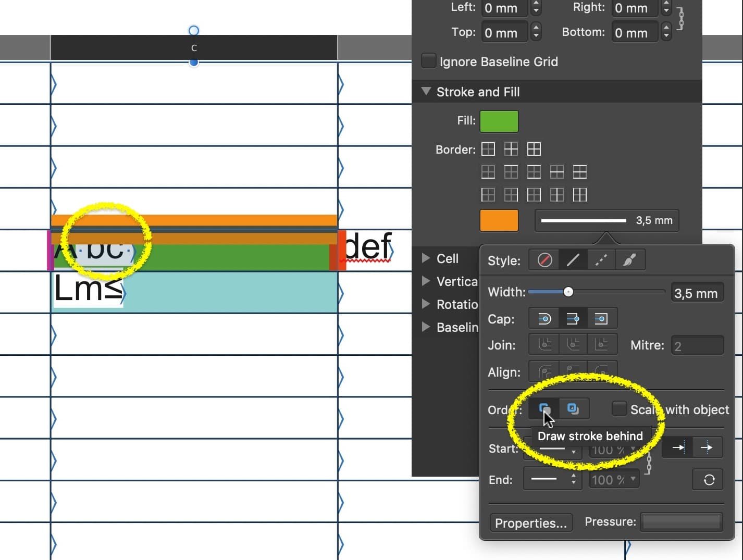The width and height of the screenshot is (743, 560).
Task: Click the Draw stroke behind order icon
Action: 543,409
